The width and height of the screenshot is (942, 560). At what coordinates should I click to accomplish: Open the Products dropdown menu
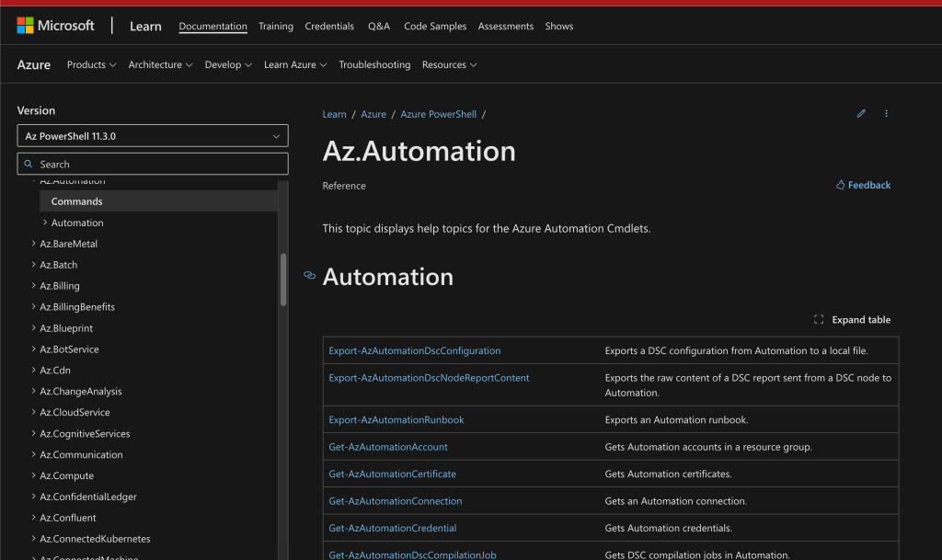tap(91, 64)
